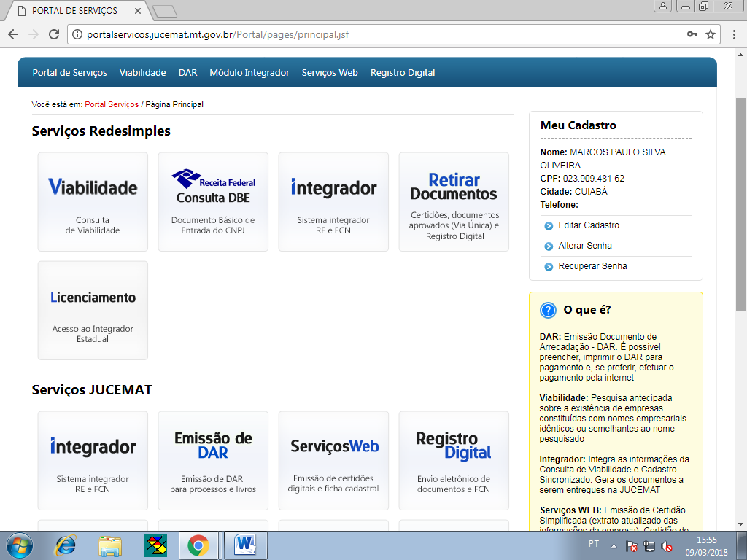Click the Chrome taskbar icon
747x560 pixels.
(x=198, y=545)
